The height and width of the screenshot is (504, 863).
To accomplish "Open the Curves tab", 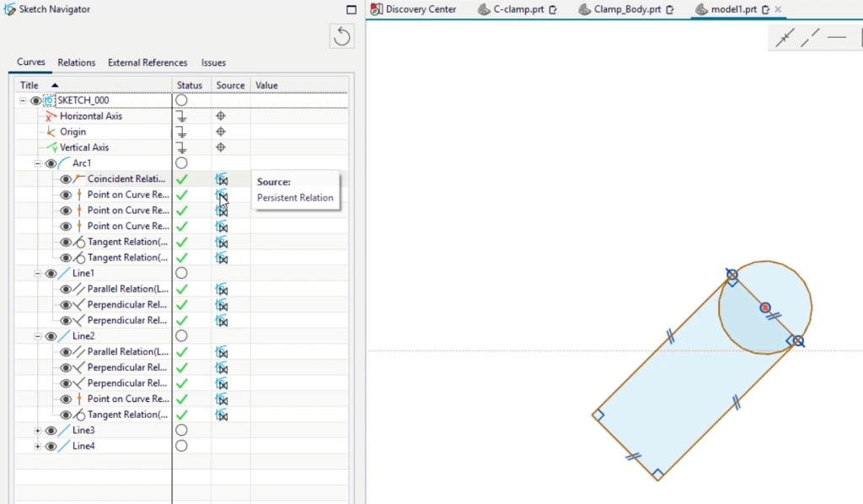I will (x=31, y=62).
